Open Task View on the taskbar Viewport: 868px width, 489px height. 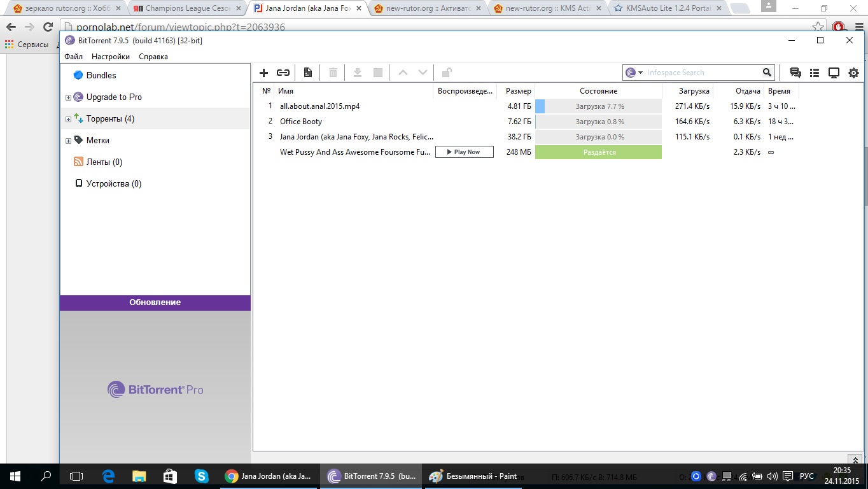pyautogui.click(x=76, y=476)
